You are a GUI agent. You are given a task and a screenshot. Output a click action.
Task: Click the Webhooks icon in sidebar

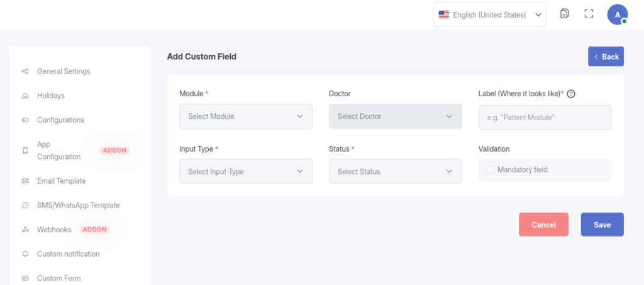pyautogui.click(x=25, y=230)
